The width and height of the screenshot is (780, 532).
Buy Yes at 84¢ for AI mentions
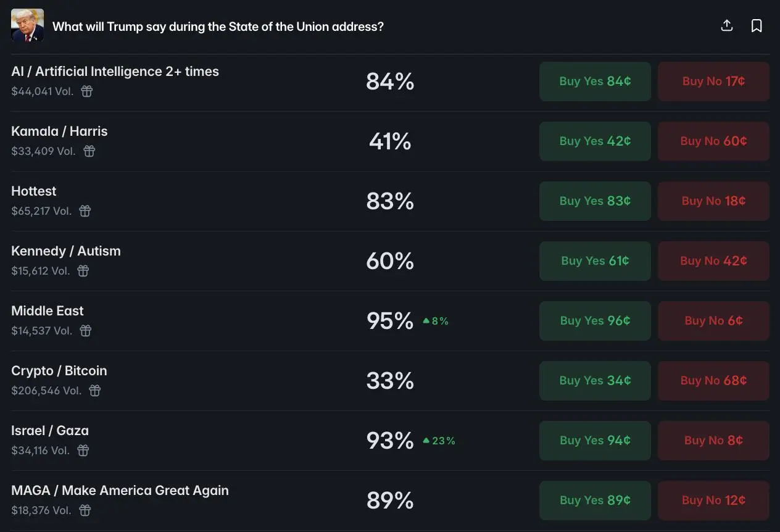595,81
